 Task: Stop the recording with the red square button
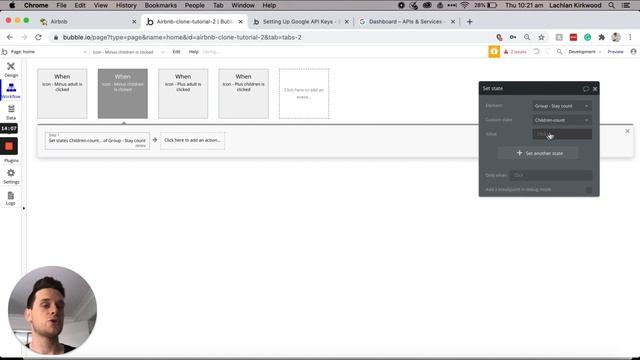click(9, 146)
